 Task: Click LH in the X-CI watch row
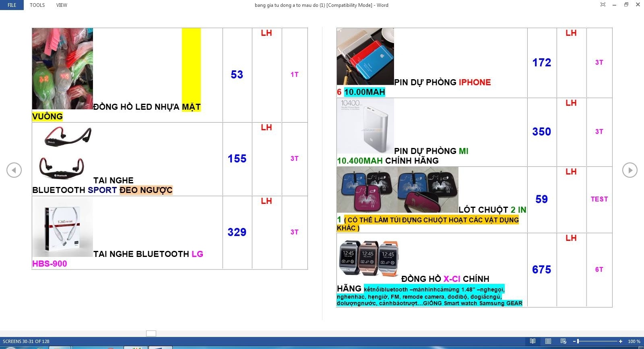pyautogui.click(x=571, y=238)
